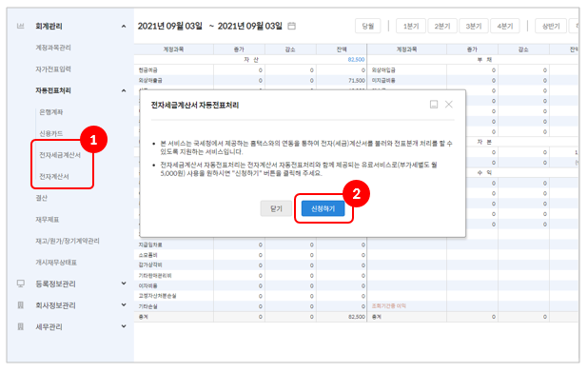Open 전자계산서 menu item

point(54,176)
